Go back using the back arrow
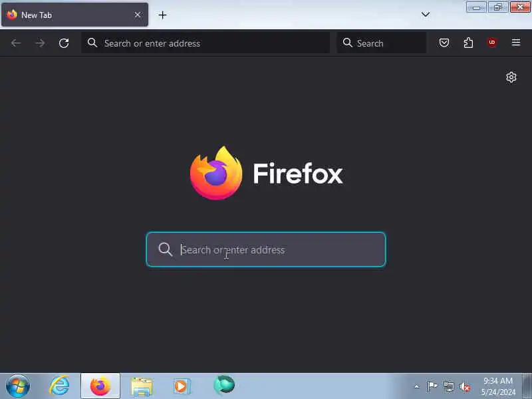 click(x=16, y=43)
